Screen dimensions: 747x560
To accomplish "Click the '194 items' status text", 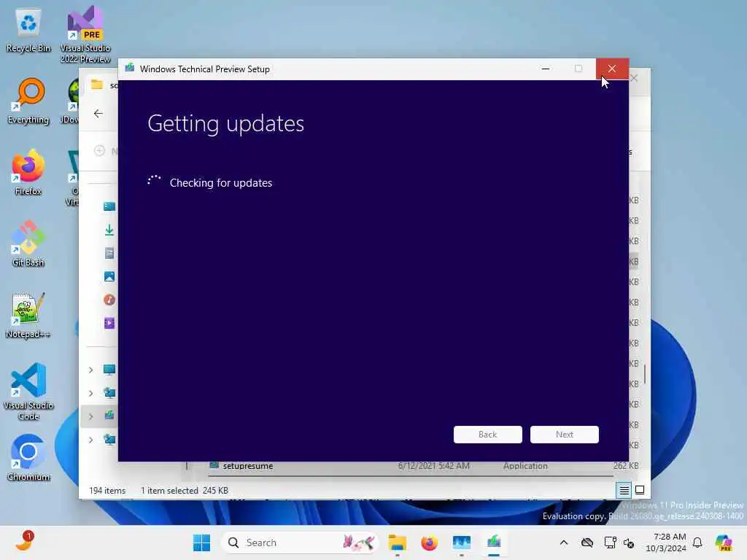I will pos(107,491).
